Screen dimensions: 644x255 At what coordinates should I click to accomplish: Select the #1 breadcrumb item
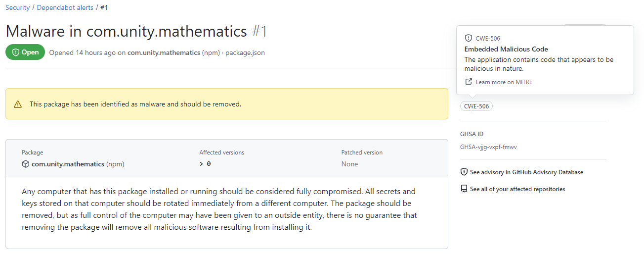point(104,8)
